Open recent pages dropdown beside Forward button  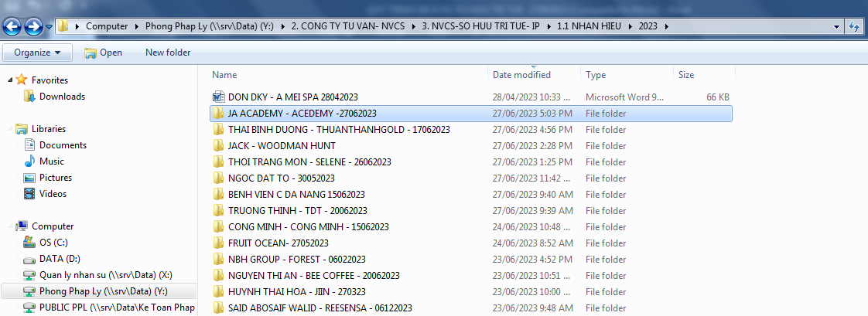[x=50, y=26]
